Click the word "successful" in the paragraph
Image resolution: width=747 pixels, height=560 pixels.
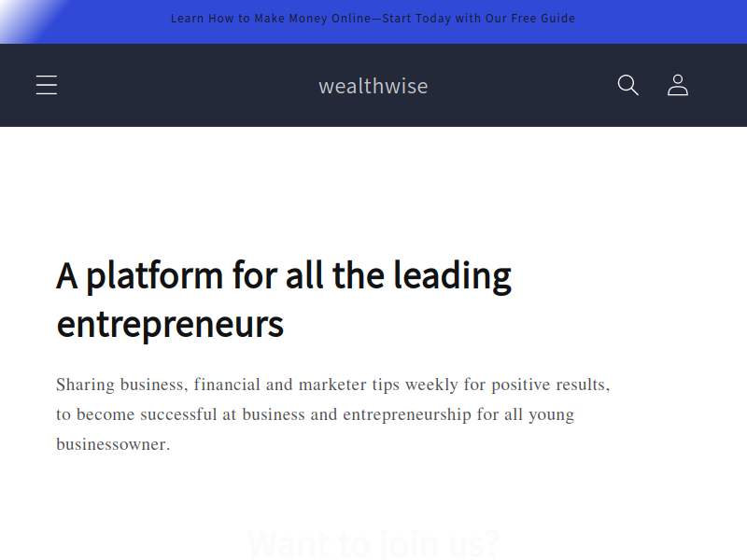(178, 414)
